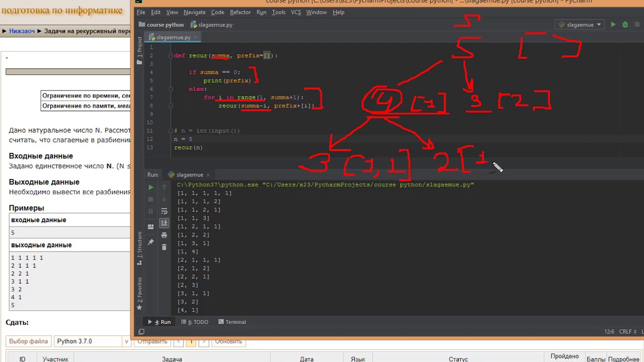Image resolution: width=644 pixels, height=362 pixels.
Task: Select the slagaemue.py editor tab
Action: (x=173, y=37)
